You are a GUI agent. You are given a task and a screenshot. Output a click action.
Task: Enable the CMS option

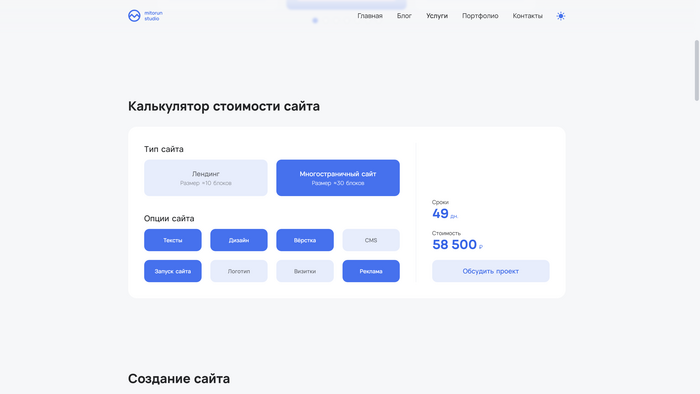(x=371, y=240)
